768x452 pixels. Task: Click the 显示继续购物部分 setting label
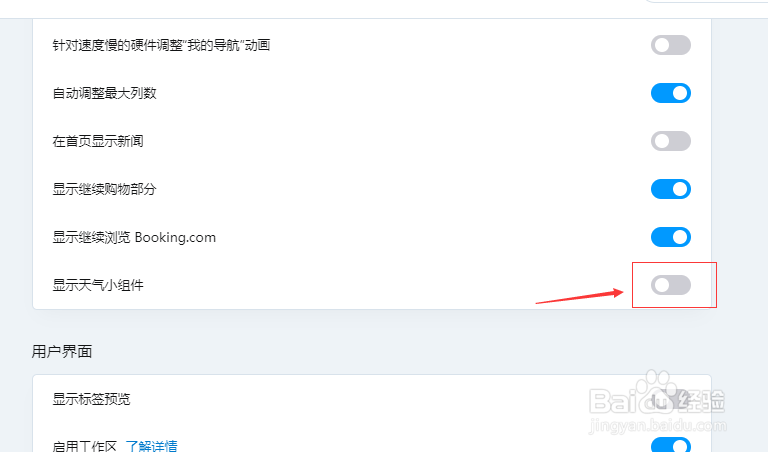coord(104,189)
